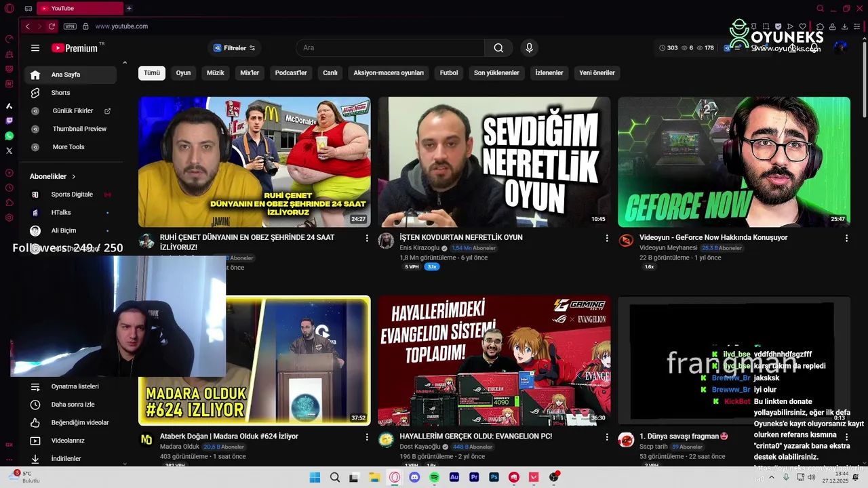
Task: Select the İzlenenler filter chip
Action: (x=549, y=73)
